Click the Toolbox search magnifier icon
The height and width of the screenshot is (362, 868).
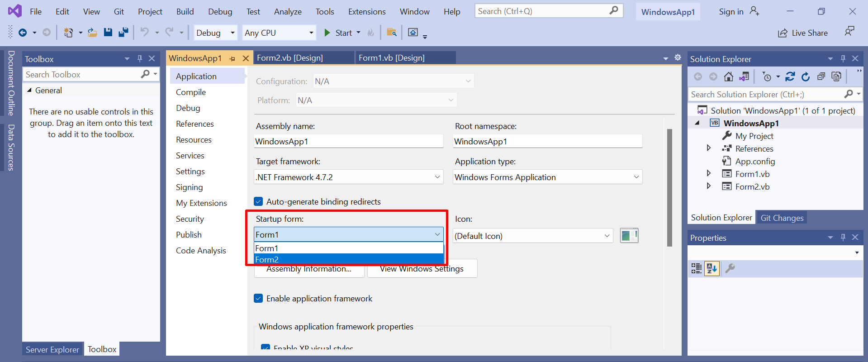[x=145, y=74]
